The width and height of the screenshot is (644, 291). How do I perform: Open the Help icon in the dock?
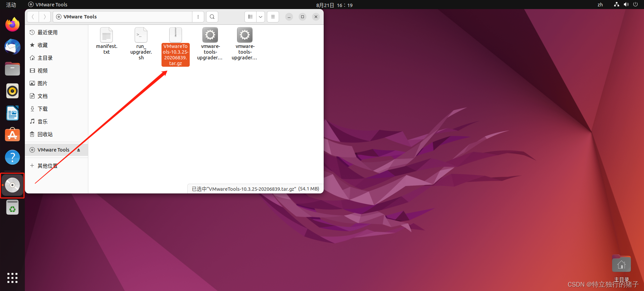pos(12,157)
